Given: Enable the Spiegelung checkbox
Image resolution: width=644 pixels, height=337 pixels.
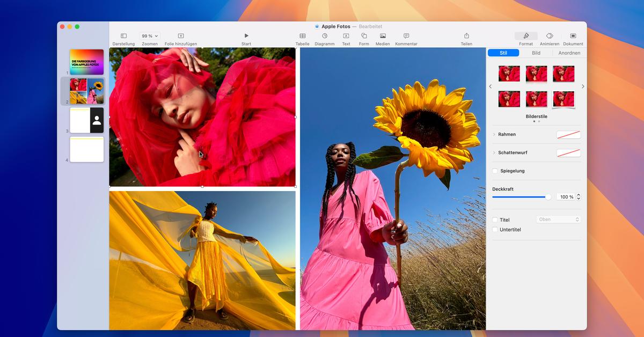Looking at the screenshot, I should coord(495,171).
